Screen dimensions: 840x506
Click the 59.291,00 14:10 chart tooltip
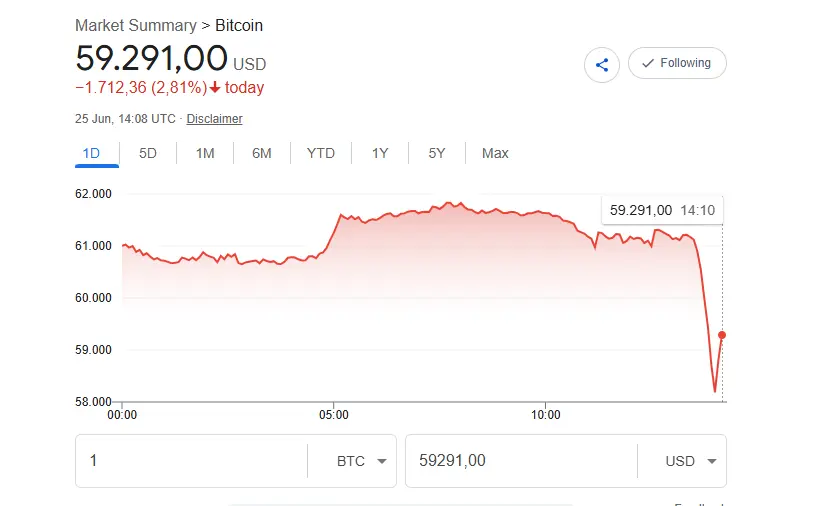662,210
